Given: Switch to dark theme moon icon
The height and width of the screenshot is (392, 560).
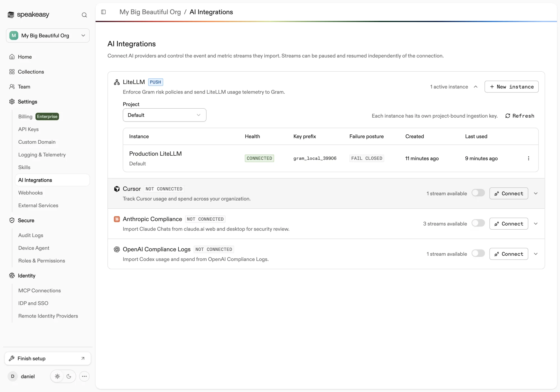Looking at the screenshot, I should 69,376.
